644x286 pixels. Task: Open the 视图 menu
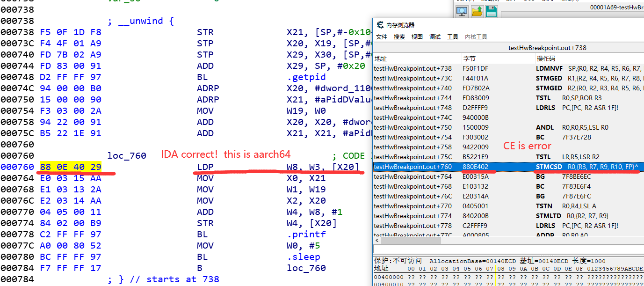(x=417, y=36)
